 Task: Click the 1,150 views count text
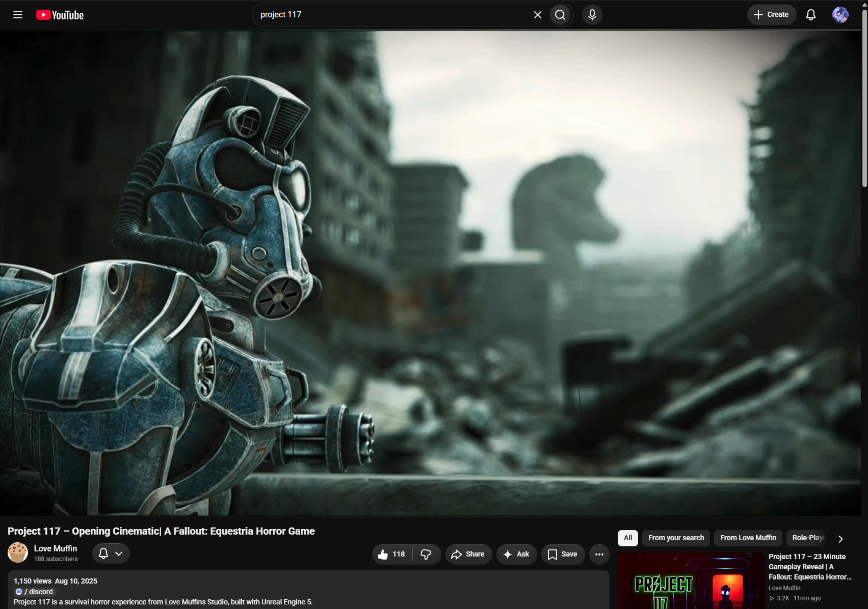[33, 581]
